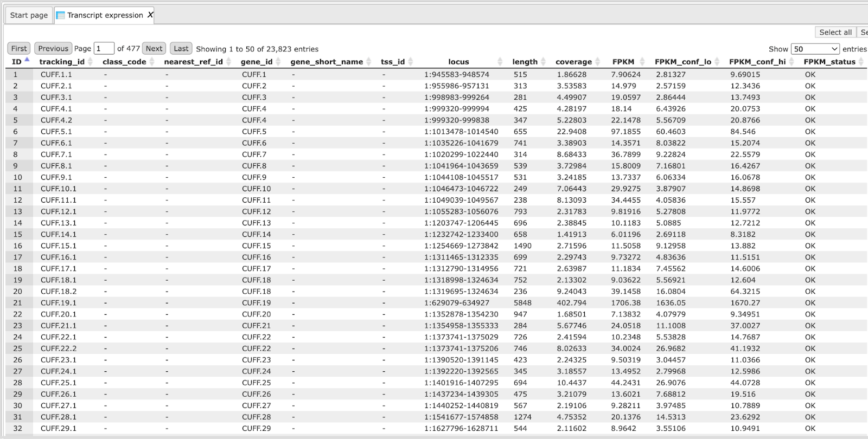
Task: Sort by ID column arrow
Action: click(x=27, y=60)
